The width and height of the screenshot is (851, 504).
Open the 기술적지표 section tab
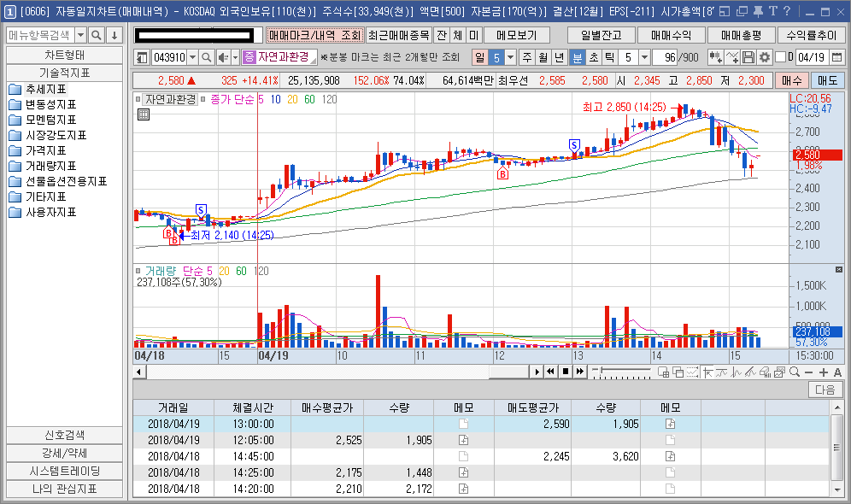65,73
